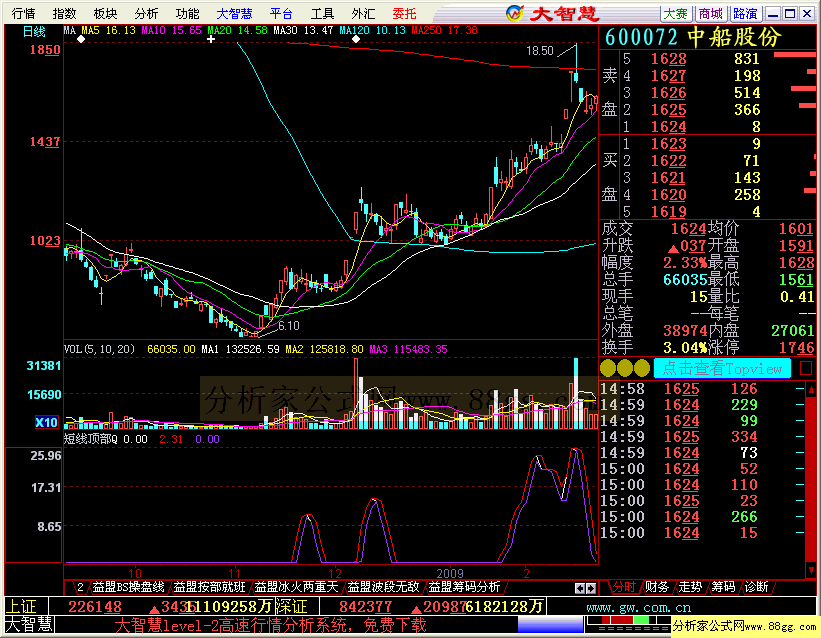Click the 大智慧level-2 scrolling ad text
Image resolution: width=821 pixels, height=638 pixels.
[x=271, y=625]
